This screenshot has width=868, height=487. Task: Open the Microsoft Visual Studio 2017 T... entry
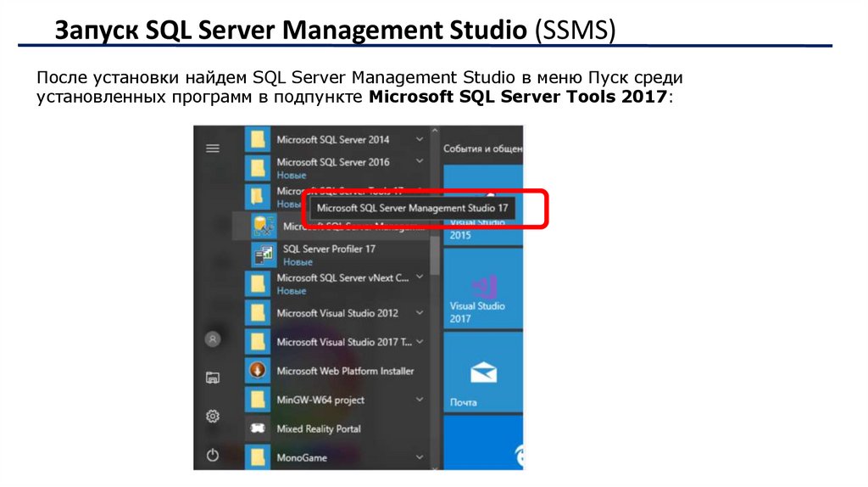(337, 342)
